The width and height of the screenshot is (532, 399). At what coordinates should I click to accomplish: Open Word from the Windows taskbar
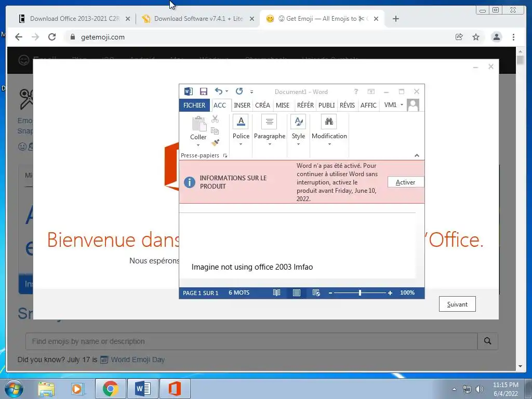pos(142,389)
